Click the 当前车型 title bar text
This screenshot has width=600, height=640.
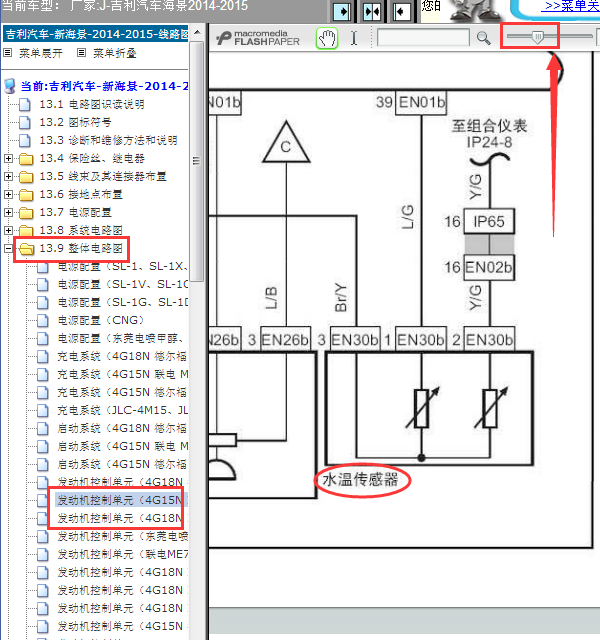(124, 6)
